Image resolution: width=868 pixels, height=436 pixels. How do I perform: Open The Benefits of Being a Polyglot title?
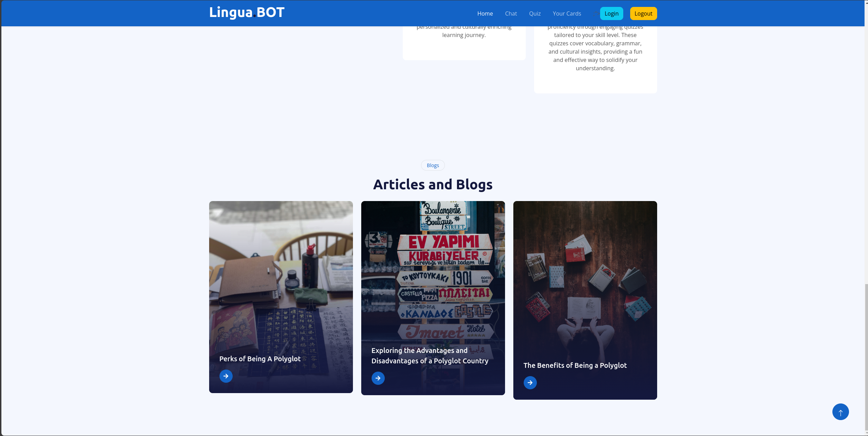pyautogui.click(x=575, y=365)
